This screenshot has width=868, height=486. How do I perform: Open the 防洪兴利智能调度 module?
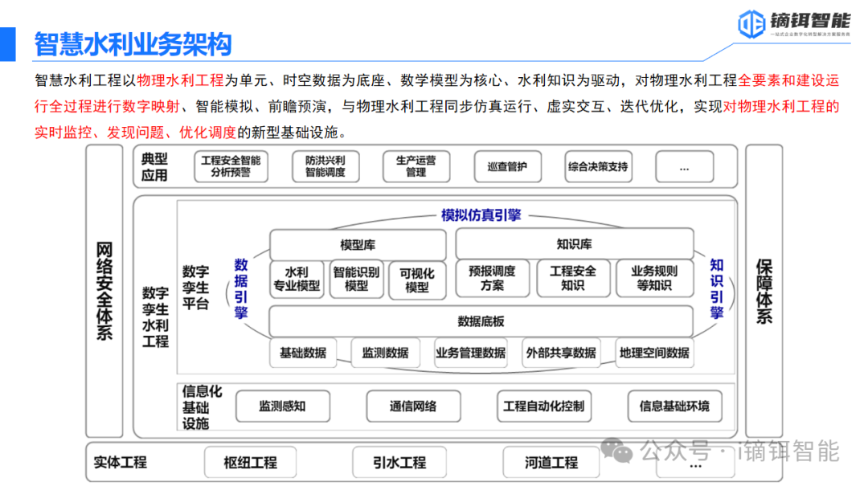coord(325,166)
